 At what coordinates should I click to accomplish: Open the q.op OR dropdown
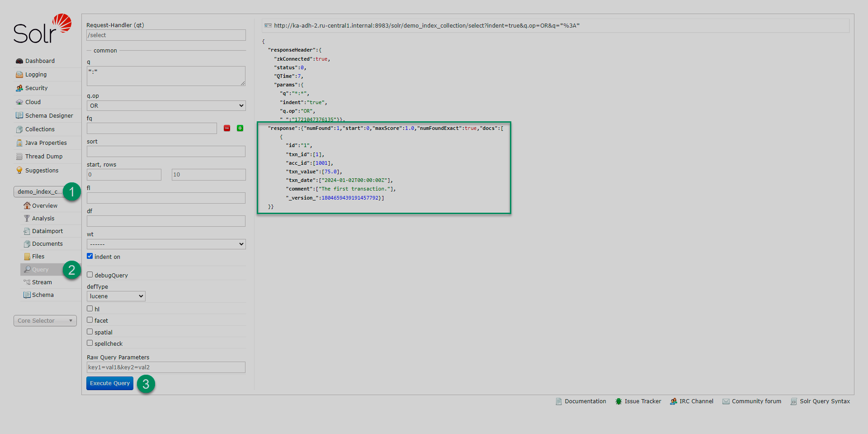(x=166, y=106)
